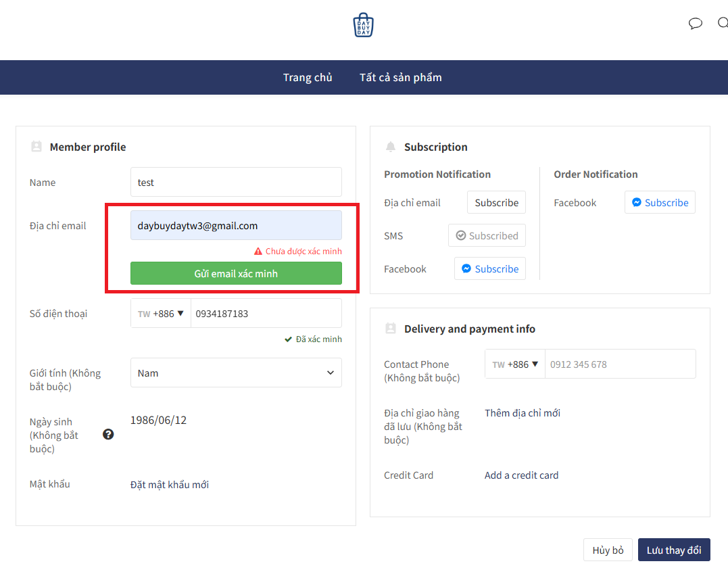
Task: Click the Subscription bell icon
Action: [x=390, y=147]
